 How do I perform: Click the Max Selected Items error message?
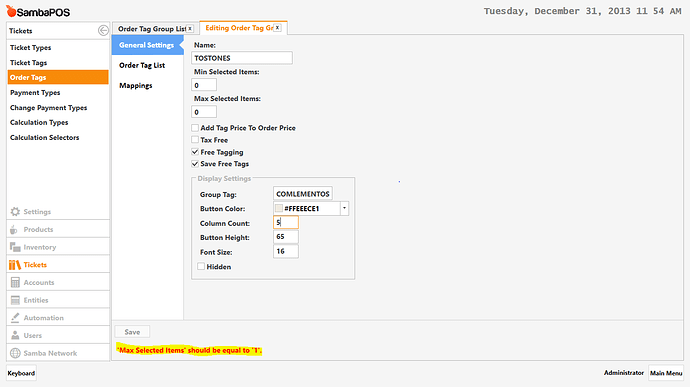click(x=189, y=350)
